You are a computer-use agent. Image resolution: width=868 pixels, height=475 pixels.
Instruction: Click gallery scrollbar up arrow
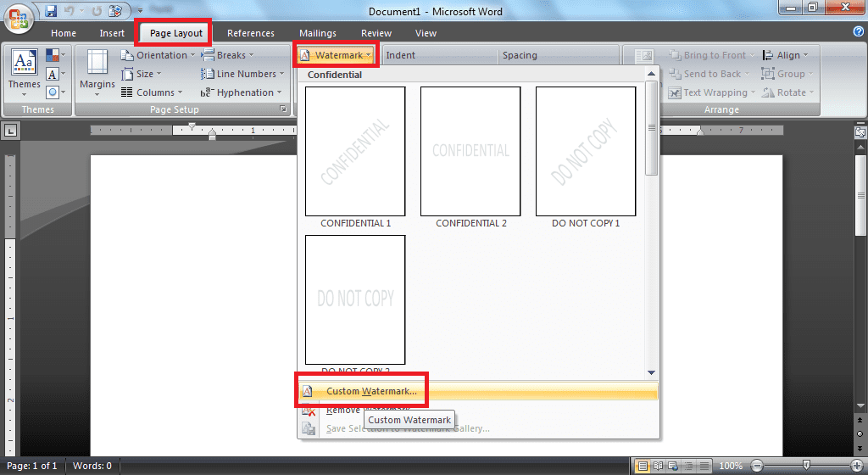click(652, 74)
